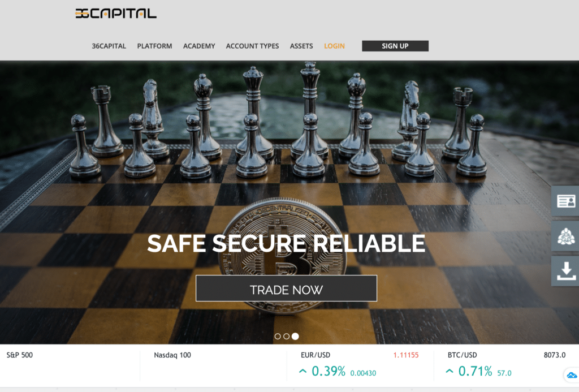Select the third filled carousel dot
579x392 pixels.
[295, 336]
